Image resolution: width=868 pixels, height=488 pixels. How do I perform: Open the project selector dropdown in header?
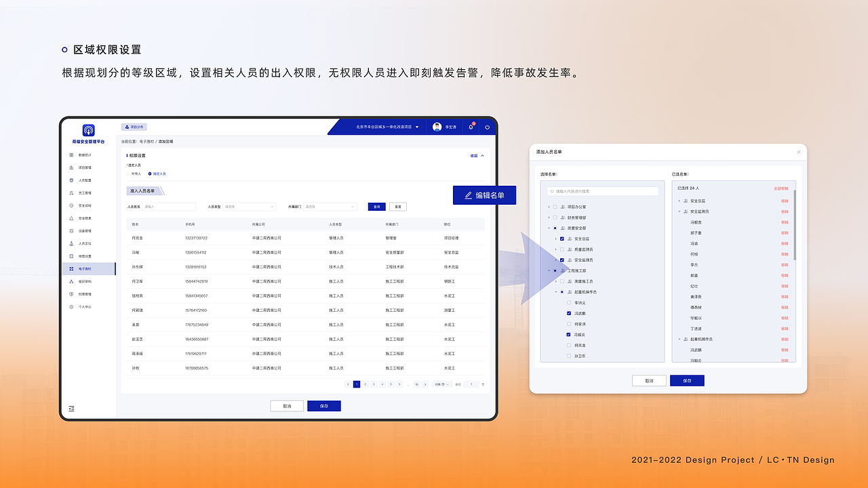click(387, 127)
